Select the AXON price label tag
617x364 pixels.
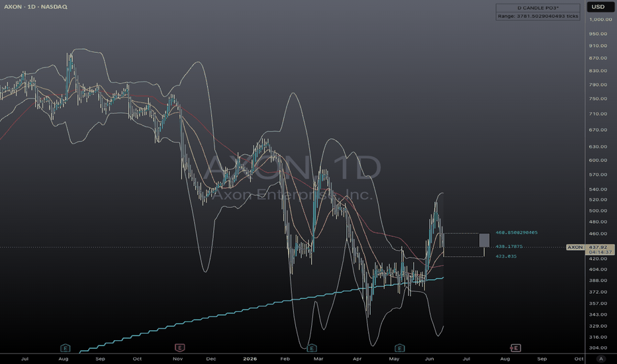pos(575,247)
